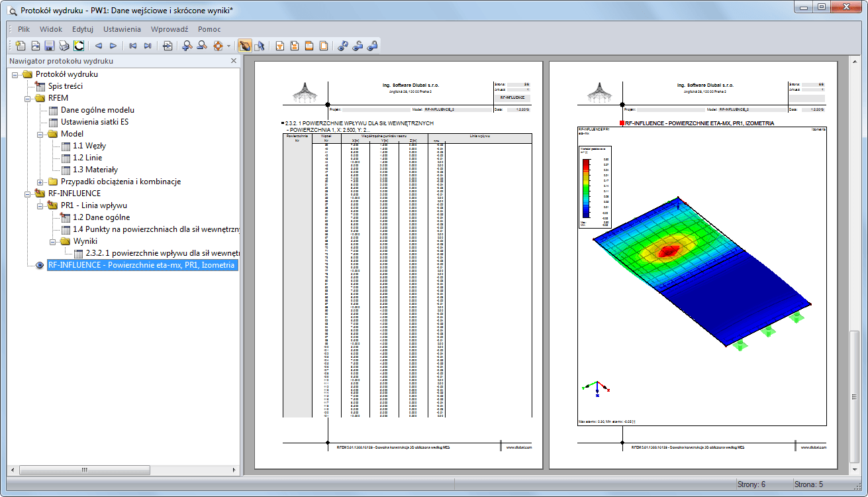Activate the hand pan mode tool

coord(245,46)
